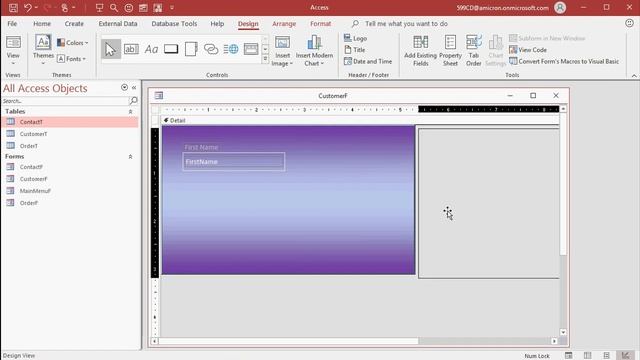
Task: Click View Code
Action: [x=528, y=50]
